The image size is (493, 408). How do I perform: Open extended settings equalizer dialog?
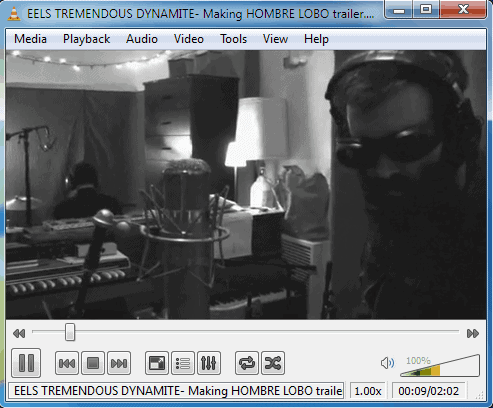(209, 363)
